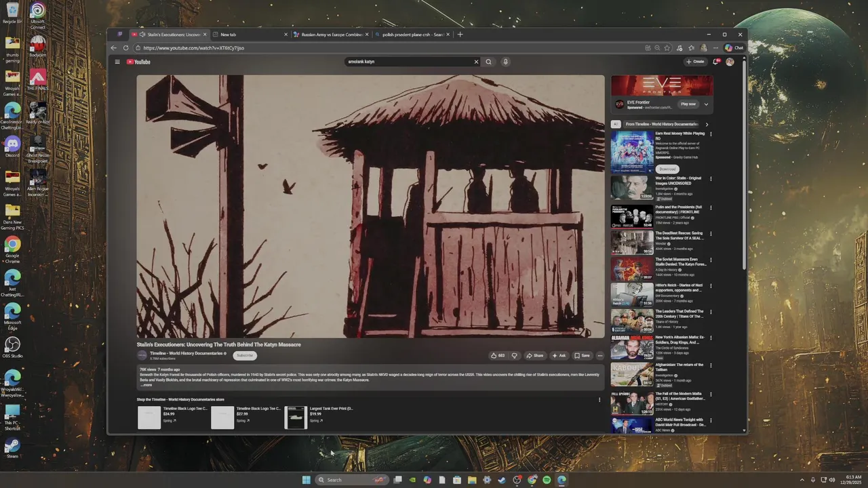The image size is (868, 488).
Task: Subscribe to Timeline World History Documentaries
Action: pos(245,355)
